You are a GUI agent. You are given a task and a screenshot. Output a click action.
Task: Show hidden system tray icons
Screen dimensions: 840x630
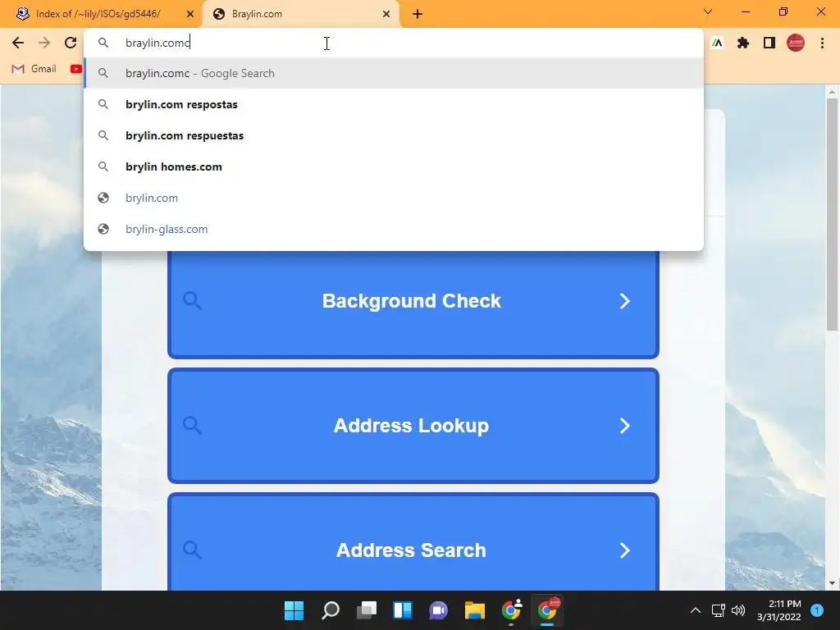coord(696,610)
